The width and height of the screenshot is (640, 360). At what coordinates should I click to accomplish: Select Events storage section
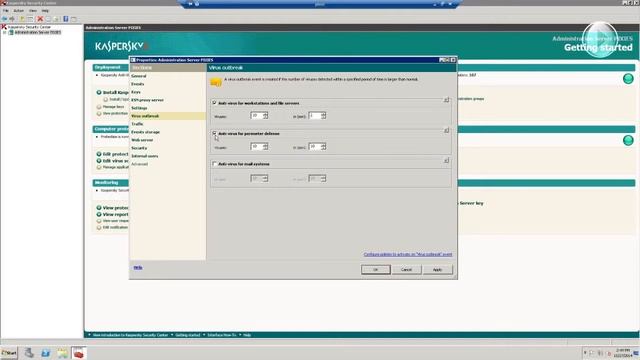pos(145,132)
